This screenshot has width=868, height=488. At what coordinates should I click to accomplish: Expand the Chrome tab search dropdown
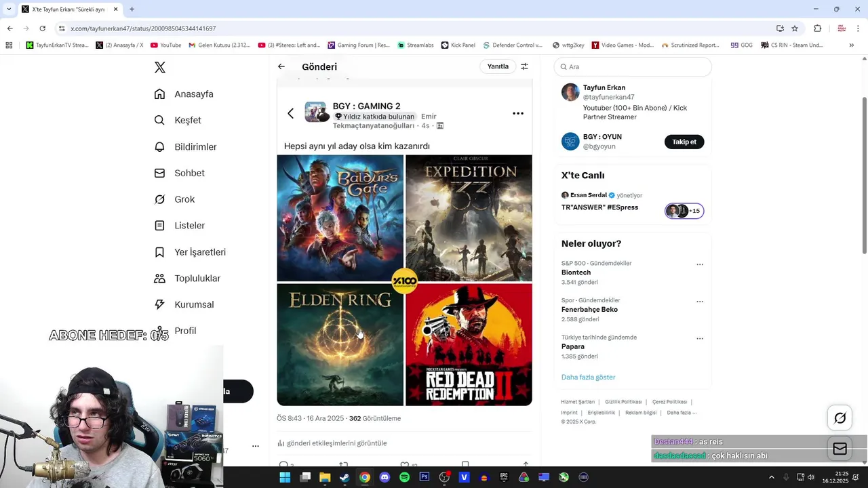tap(8, 9)
